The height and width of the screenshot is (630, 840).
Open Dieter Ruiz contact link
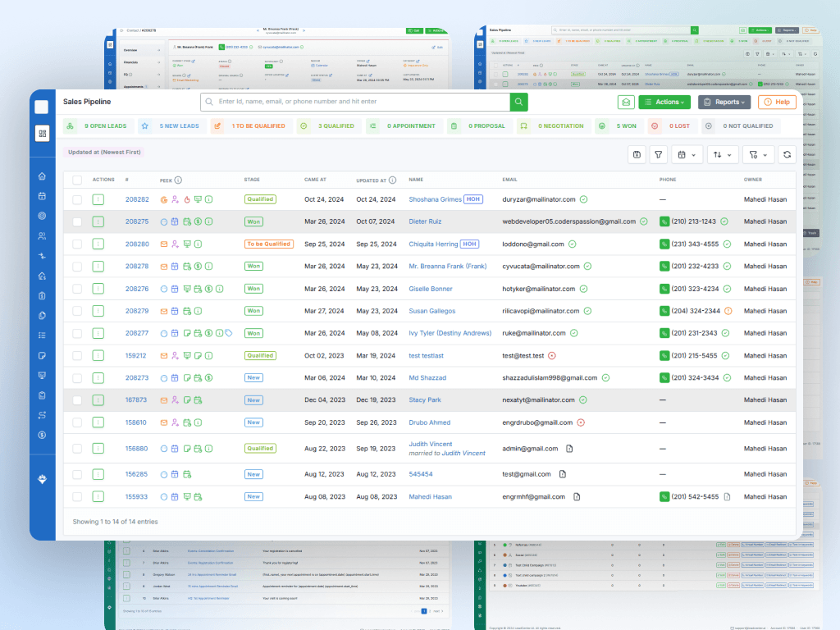426,221
